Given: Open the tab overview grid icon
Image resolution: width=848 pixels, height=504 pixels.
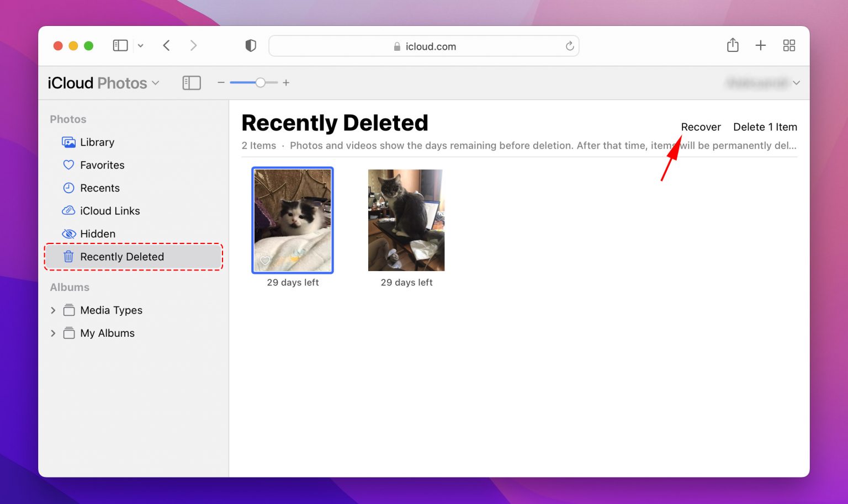Looking at the screenshot, I should click(x=789, y=45).
